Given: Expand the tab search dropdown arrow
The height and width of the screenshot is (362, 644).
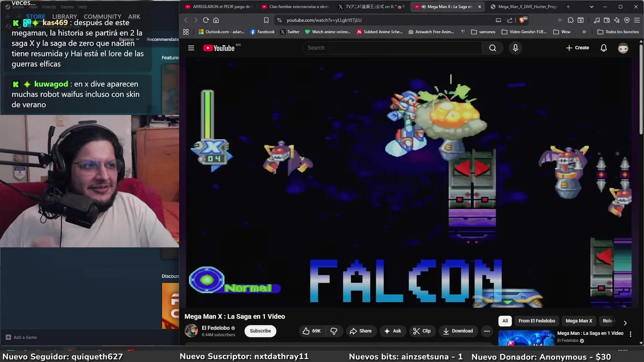Looking at the screenshot, I should [x=591, y=7].
